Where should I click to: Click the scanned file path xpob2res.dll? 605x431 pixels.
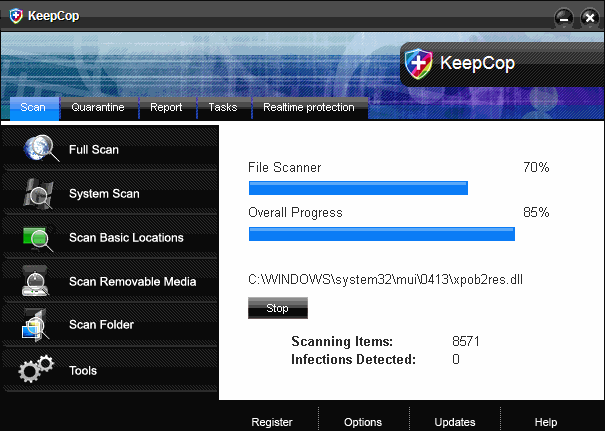pos(385,280)
